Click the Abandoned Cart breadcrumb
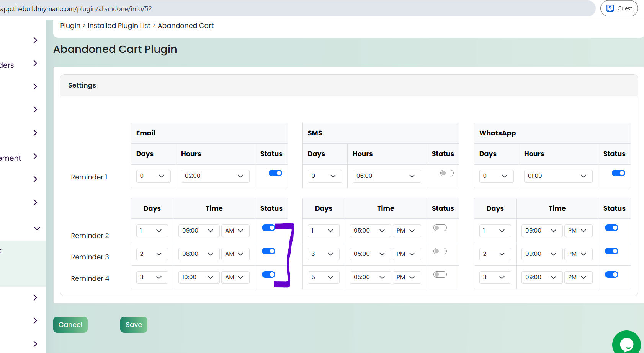This screenshot has width=644, height=353. click(186, 26)
